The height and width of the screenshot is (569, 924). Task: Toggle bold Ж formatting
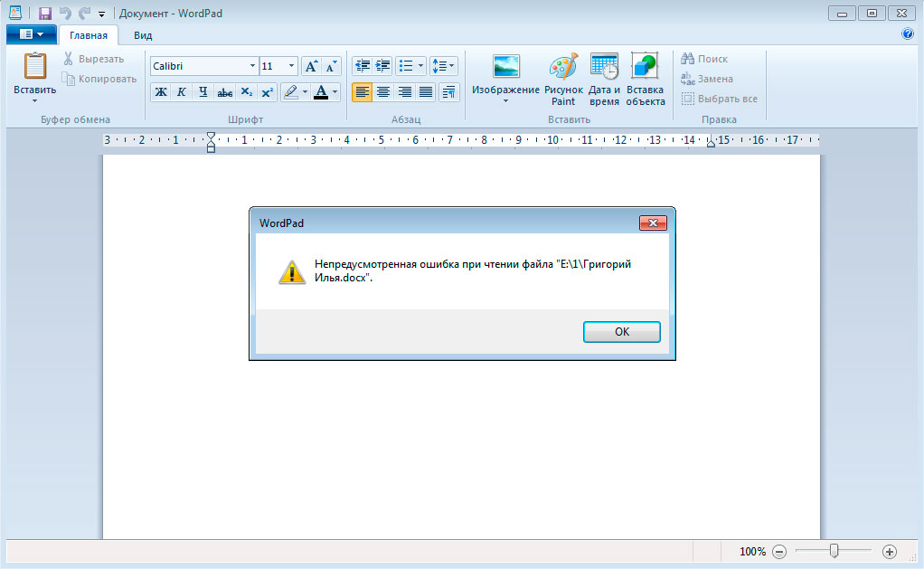161,92
